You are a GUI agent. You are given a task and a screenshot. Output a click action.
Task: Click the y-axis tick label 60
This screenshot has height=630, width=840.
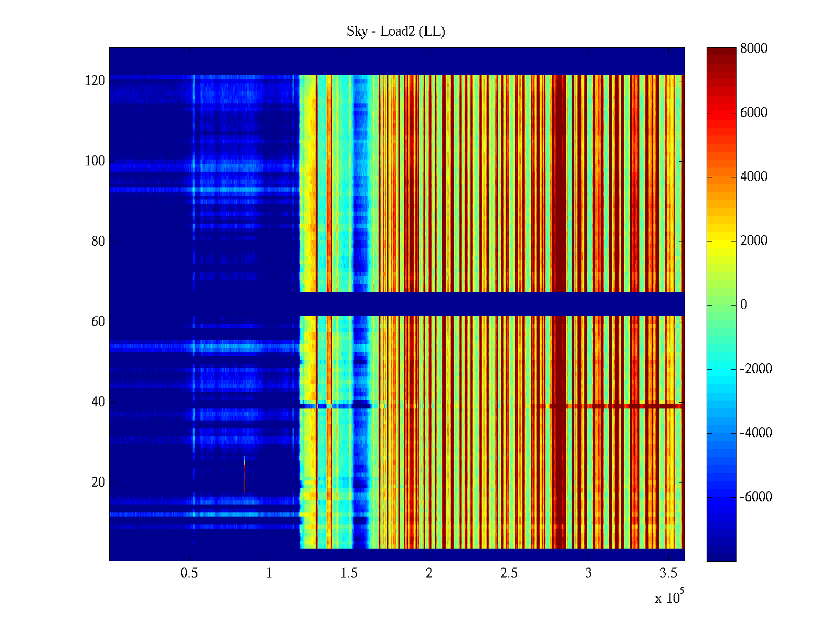[x=98, y=322]
